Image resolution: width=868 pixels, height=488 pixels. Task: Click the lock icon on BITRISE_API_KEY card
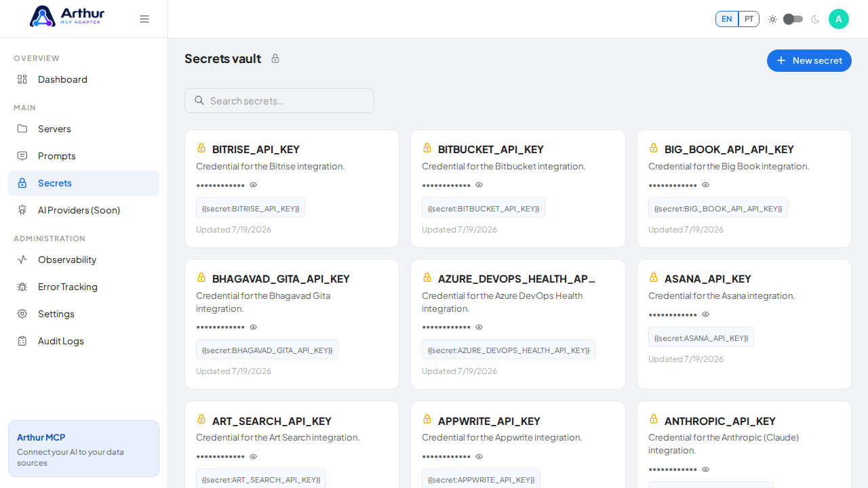201,148
